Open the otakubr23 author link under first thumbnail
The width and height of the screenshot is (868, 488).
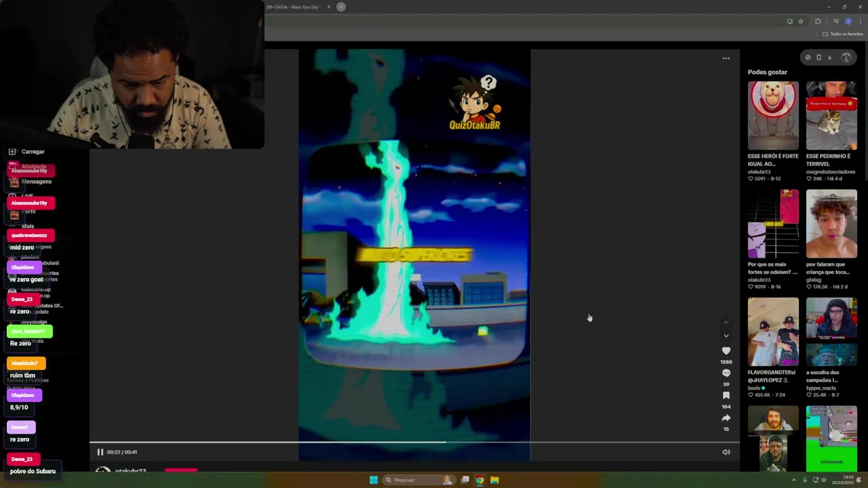[x=759, y=171]
